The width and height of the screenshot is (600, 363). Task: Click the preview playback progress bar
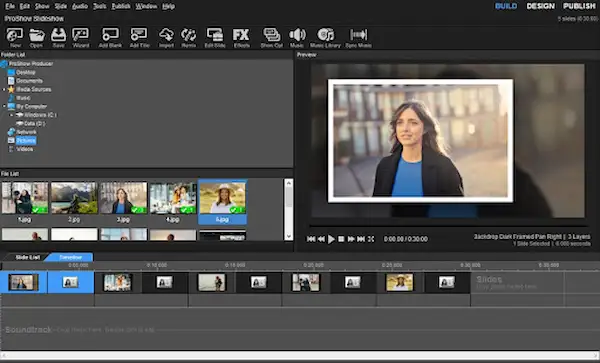point(448,226)
